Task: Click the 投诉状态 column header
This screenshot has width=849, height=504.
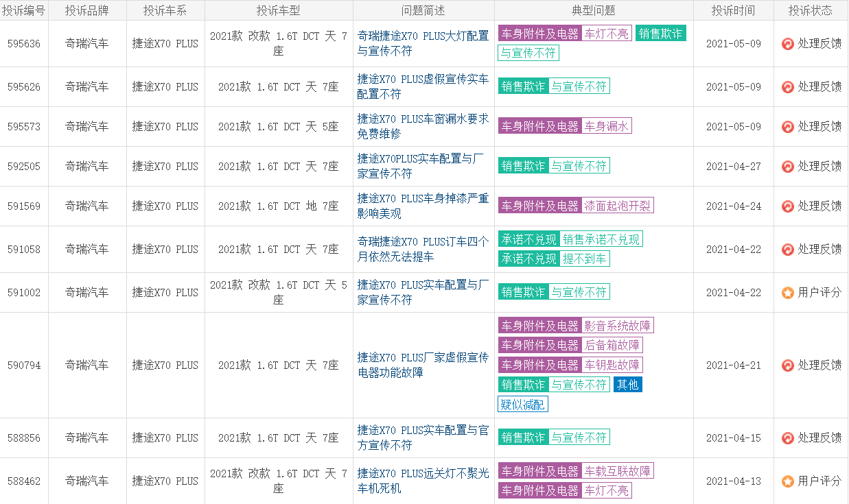Action: [x=811, y=10]
